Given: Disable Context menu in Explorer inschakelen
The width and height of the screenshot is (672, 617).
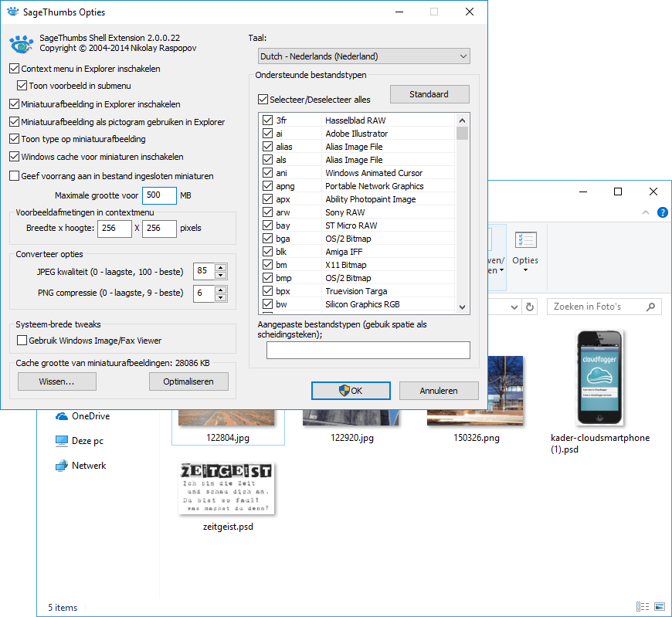Looking at the screenshot, I should 14,69.
